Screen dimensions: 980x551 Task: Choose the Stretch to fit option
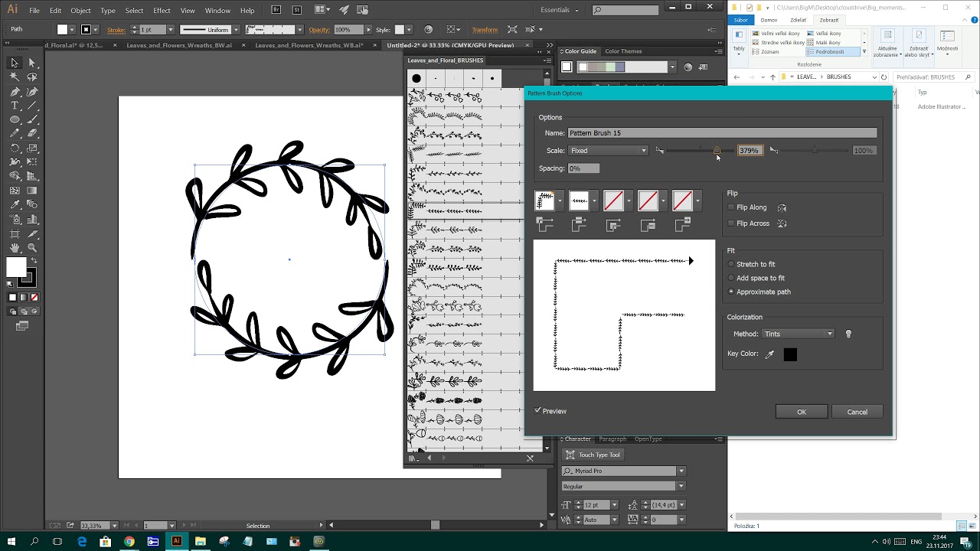[x=731, y=264]
